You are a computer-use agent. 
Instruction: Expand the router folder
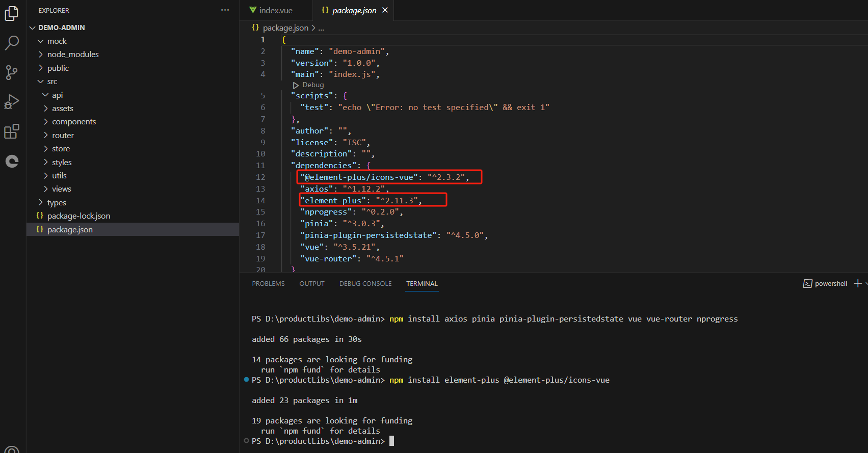click(x=45, y=135)
